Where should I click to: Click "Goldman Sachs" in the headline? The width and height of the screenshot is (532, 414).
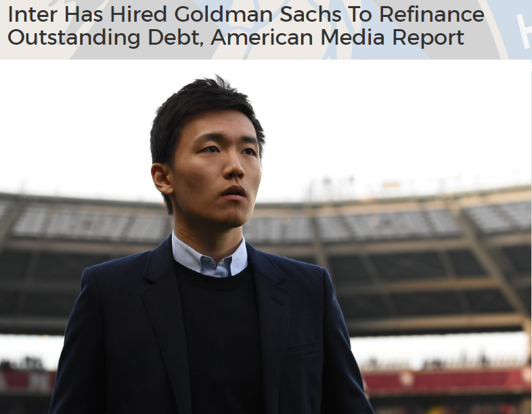coord(257,14)
